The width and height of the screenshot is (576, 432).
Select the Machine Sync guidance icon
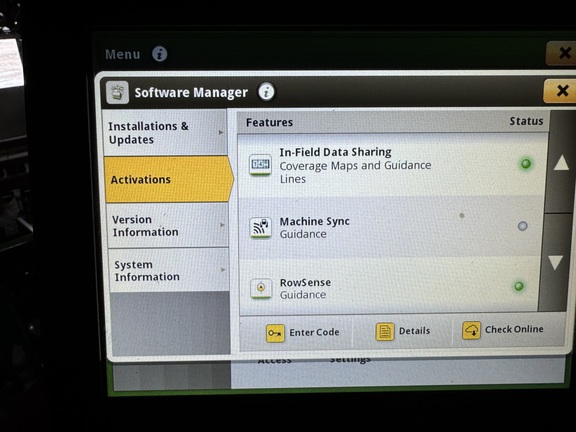pyautogui.click(x=261, y=227)
